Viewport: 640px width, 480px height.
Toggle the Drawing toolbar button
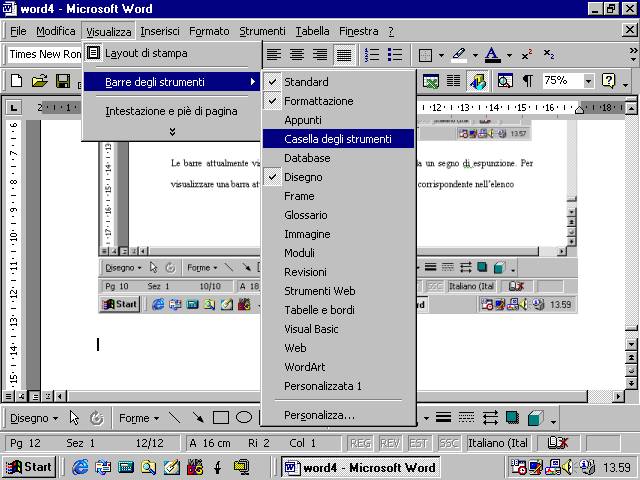(x=477, y=81)
